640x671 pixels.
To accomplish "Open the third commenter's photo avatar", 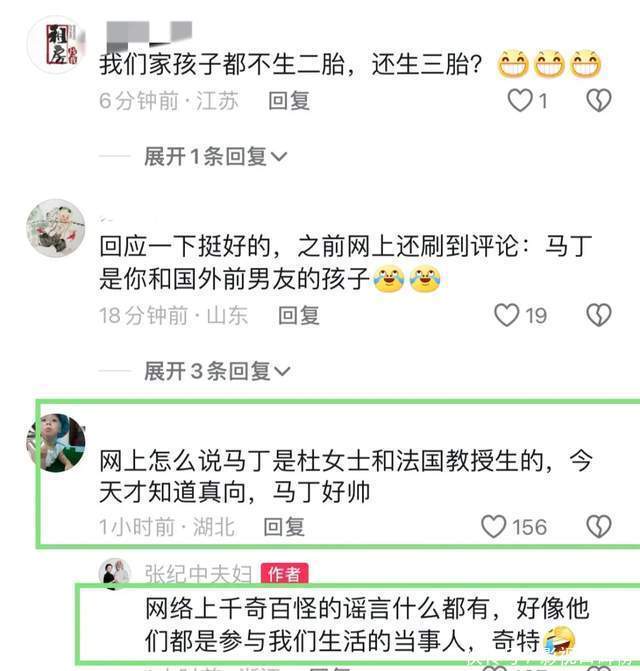I will click(56, 443).
